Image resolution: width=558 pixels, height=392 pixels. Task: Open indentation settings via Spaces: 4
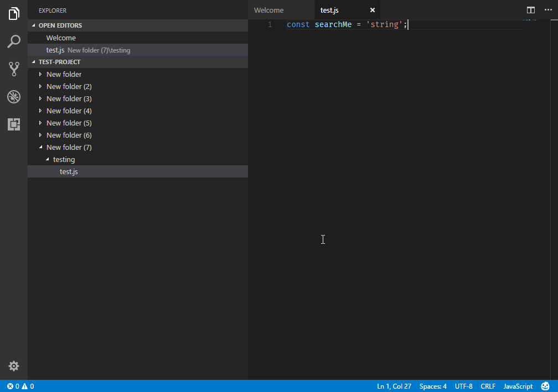[x=433, y=386]
